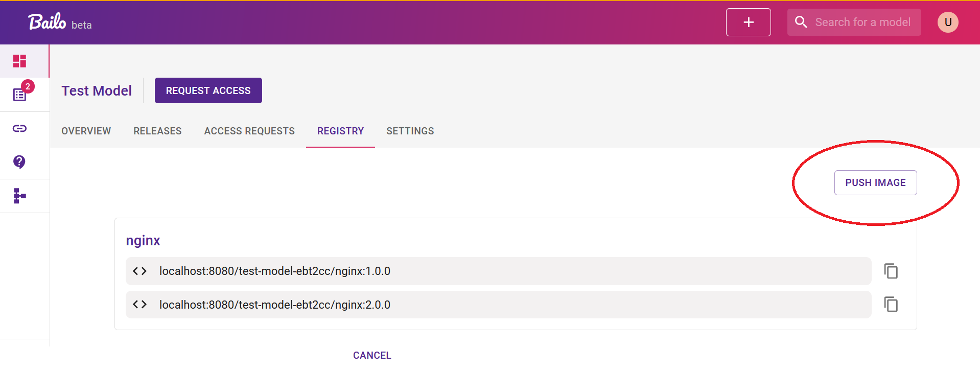Click the schema tree icon in the sidebar
This screenshot has width=980, height=371.
[x=19, y=196]
